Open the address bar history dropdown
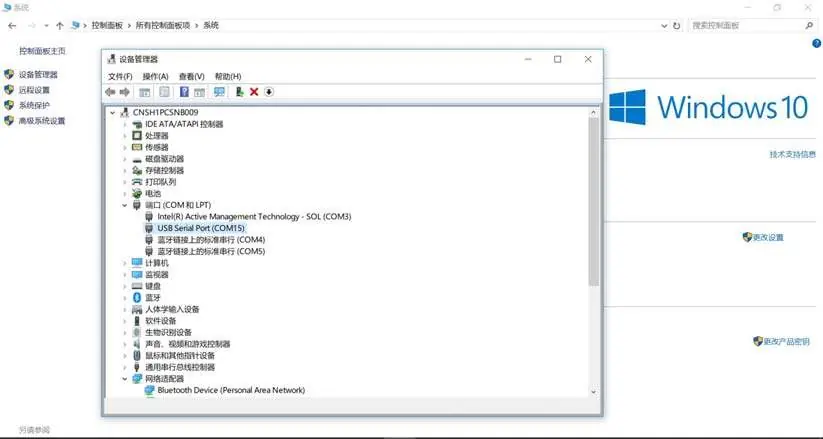The image size is (823, 439). click(664, 25)
